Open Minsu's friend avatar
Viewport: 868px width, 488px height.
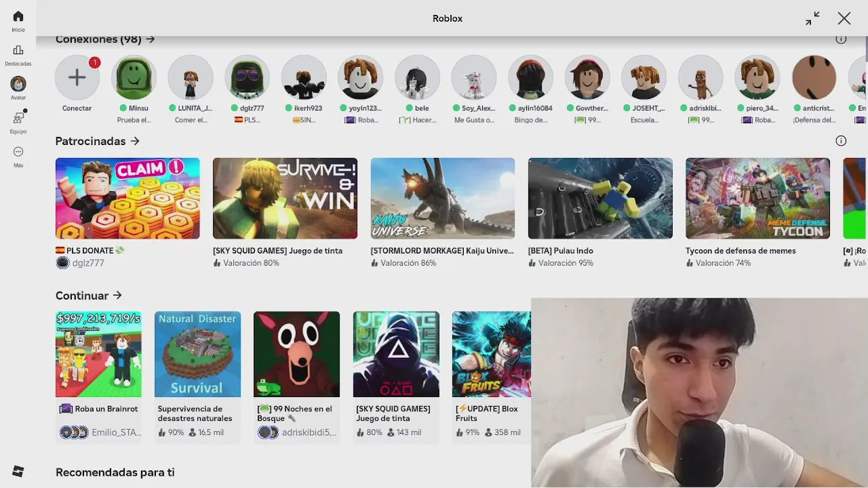(x=134, y=77)
